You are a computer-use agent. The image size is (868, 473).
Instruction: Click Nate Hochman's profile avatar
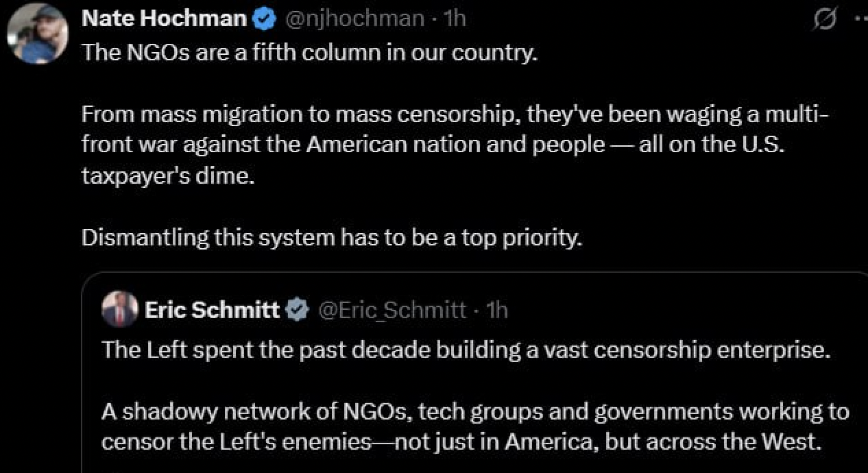37,33
